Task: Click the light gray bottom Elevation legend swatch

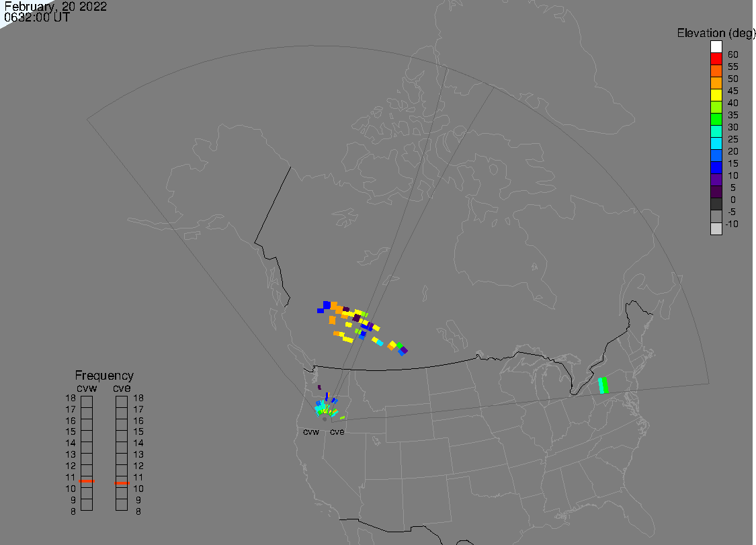Action: coord(716,228)
